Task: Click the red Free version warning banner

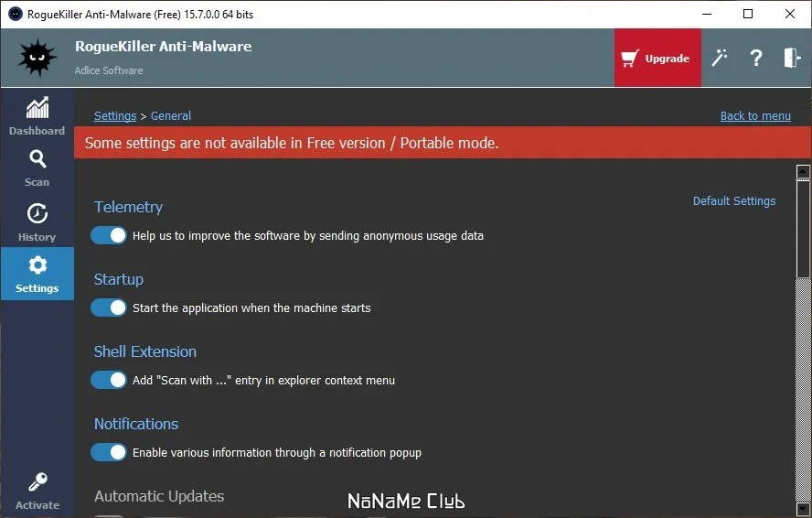Action: tap(443, 143)
